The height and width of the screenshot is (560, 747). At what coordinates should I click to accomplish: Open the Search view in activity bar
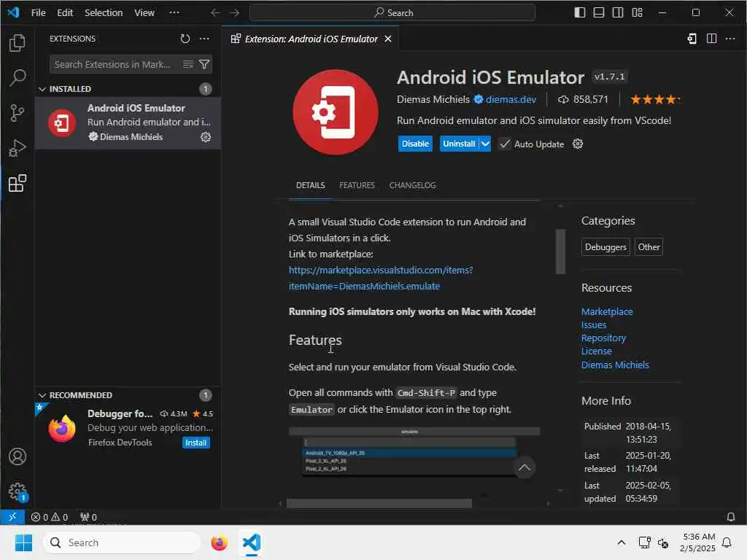click(18, 77)
